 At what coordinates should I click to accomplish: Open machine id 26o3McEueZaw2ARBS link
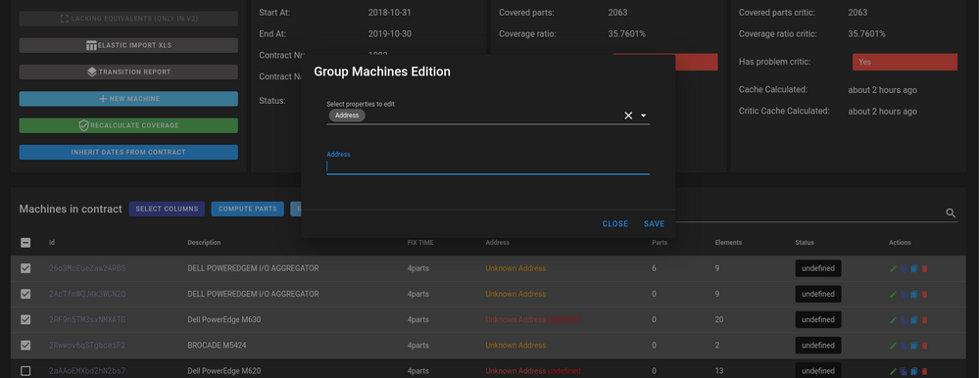point(87,268)
